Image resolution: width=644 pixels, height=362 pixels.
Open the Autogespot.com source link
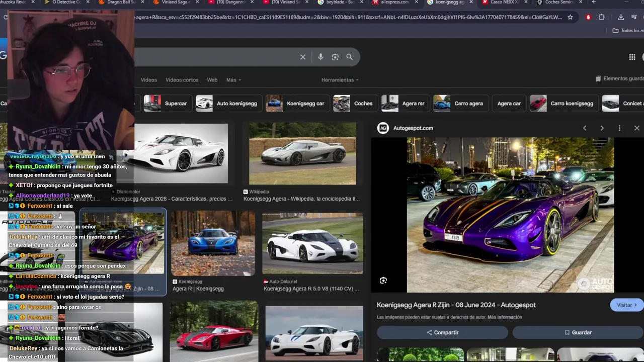[x=413, y=128]
